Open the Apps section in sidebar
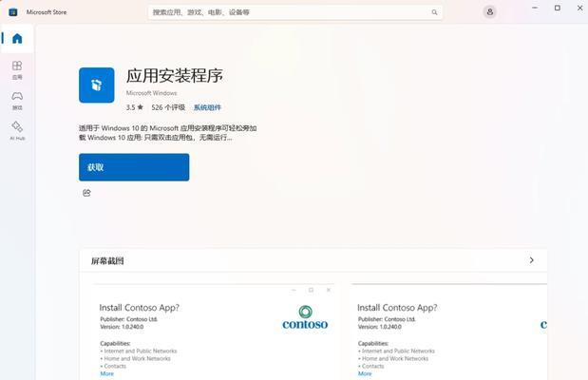The image size is (588, 380). [x=17, y=70]
